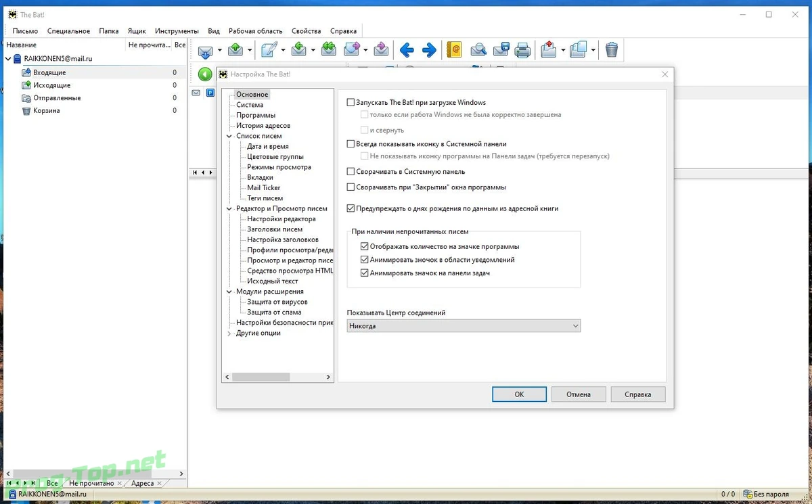
Task: Click the Print icon
Action: (x=522, y=49)
